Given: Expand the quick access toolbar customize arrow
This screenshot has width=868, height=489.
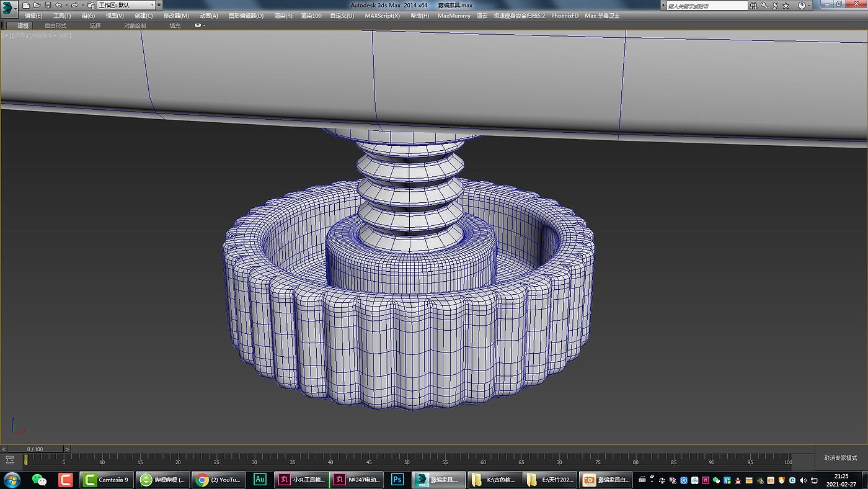Looking at the screenshot, I should (159, 5).
